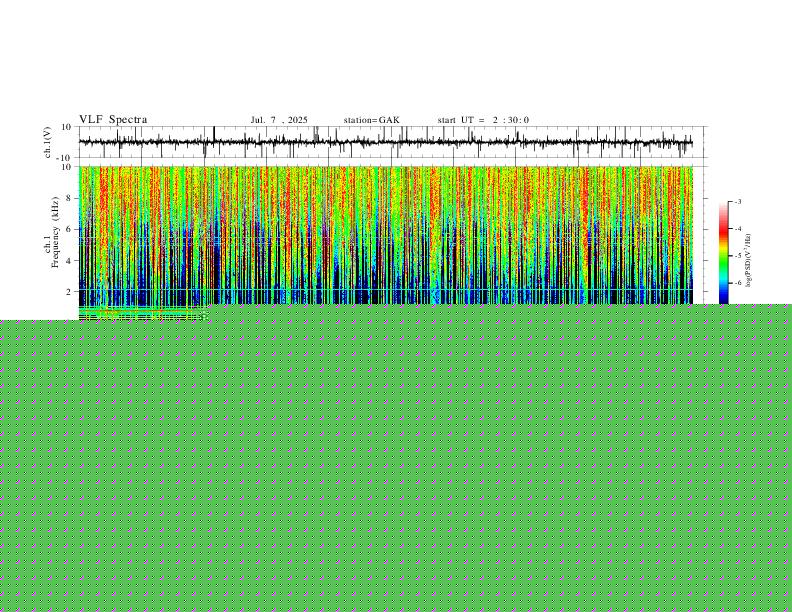
Task: Click the "-6" color scale value
Action: pos(737,283)
